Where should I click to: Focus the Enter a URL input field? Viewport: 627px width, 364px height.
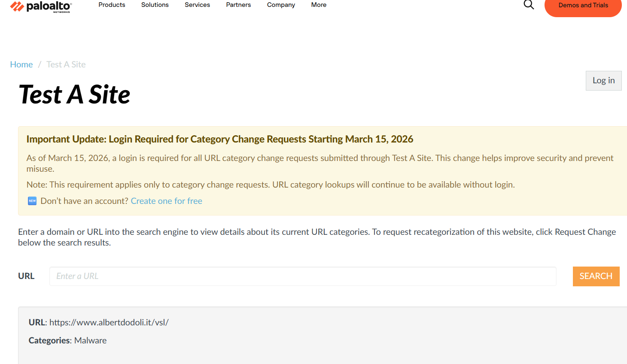(303, 276)
